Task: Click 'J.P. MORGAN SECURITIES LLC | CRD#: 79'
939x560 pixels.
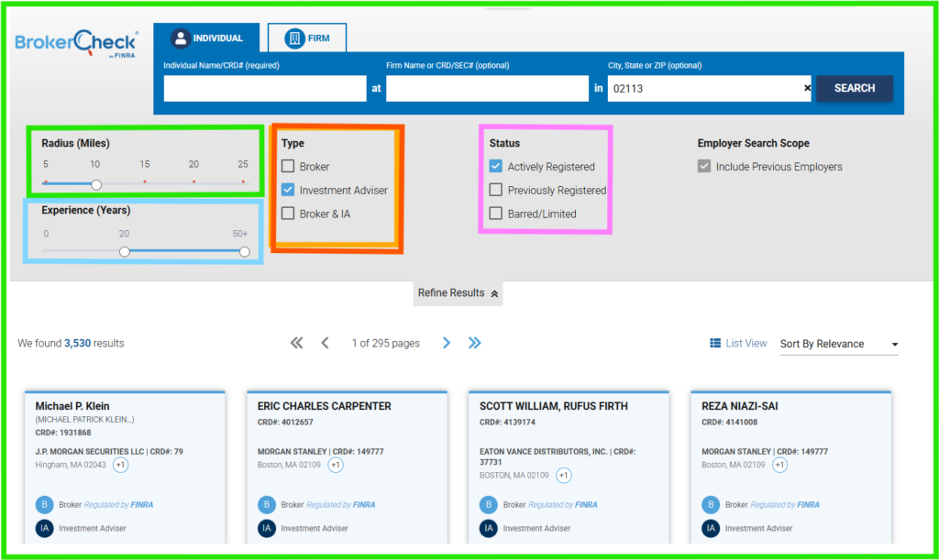Action: [109, 452]
